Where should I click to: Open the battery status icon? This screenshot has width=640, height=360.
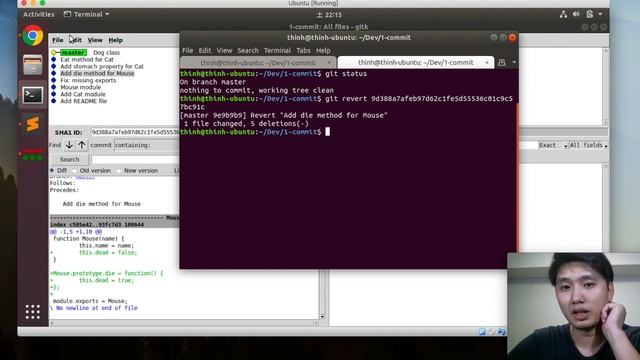point(589,14)
